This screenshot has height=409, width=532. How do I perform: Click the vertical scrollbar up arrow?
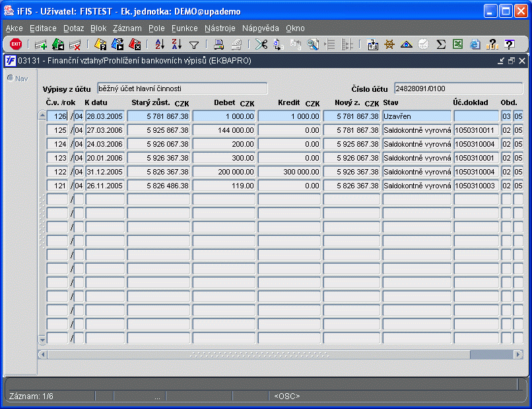pos(42,116)
